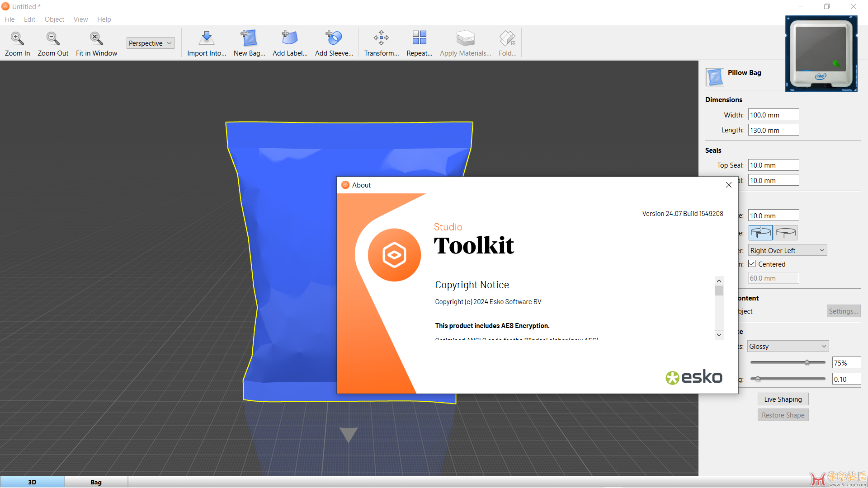Click the Pillow Bag icon in panel

(715, 77)
